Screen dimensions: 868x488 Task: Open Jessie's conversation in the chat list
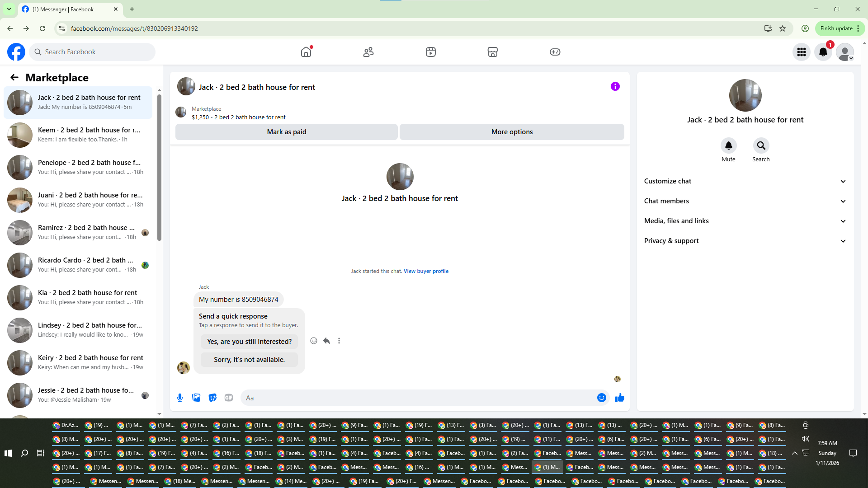tap(78, 395)
